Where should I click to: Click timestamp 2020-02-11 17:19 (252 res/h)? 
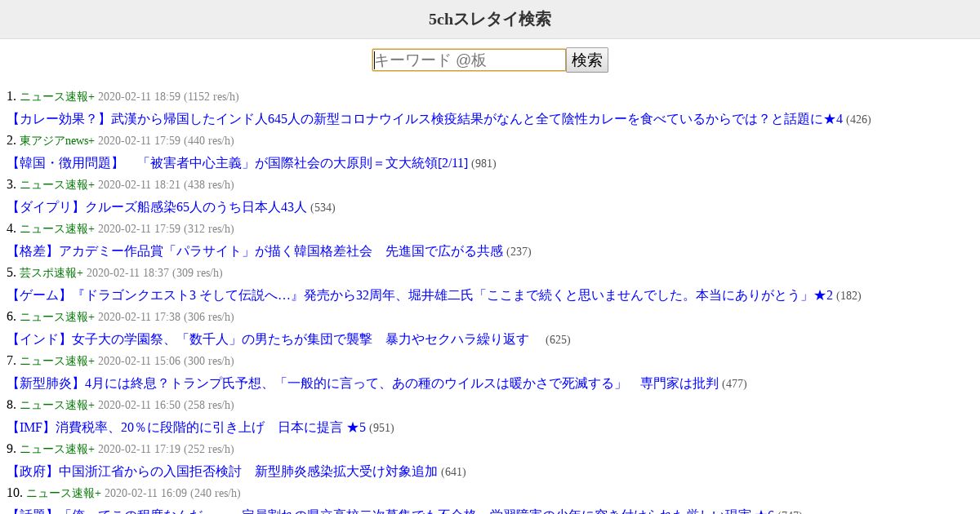(x=166, y=450)
